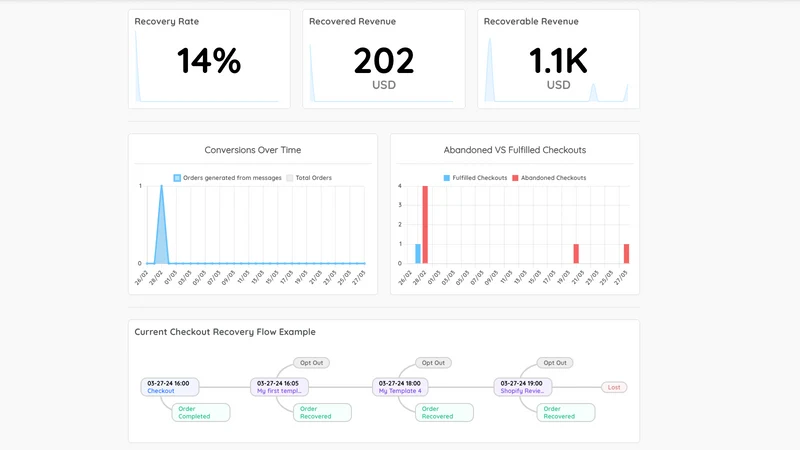Image resolution: width=800 pixels, height=450 pixels.
Task: Click Opt Out above My first template
Action: (311, 363)
